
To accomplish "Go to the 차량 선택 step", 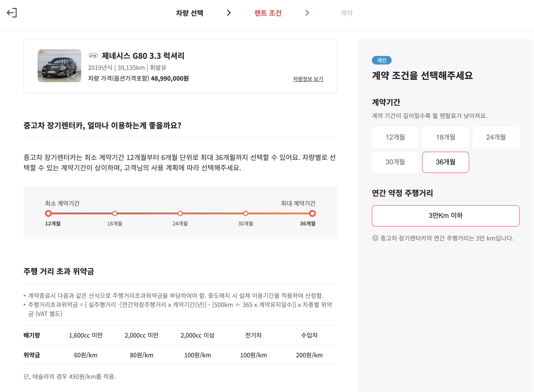I will [x=189, y=13].
